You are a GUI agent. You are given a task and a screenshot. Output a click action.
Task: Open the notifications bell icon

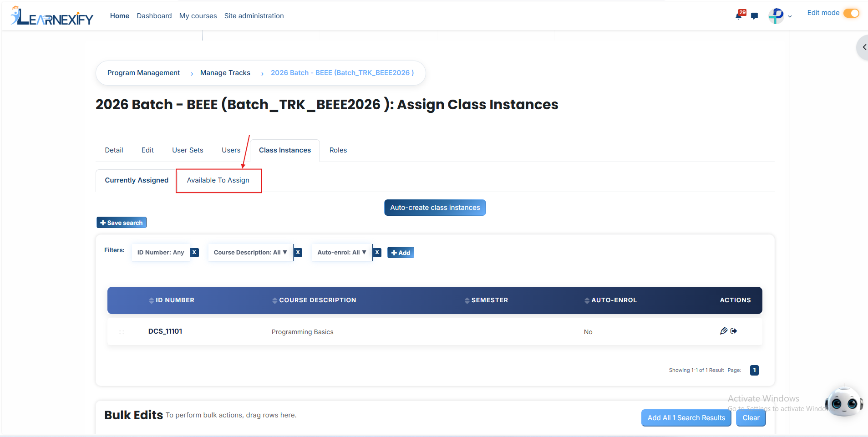coord(739,15)
